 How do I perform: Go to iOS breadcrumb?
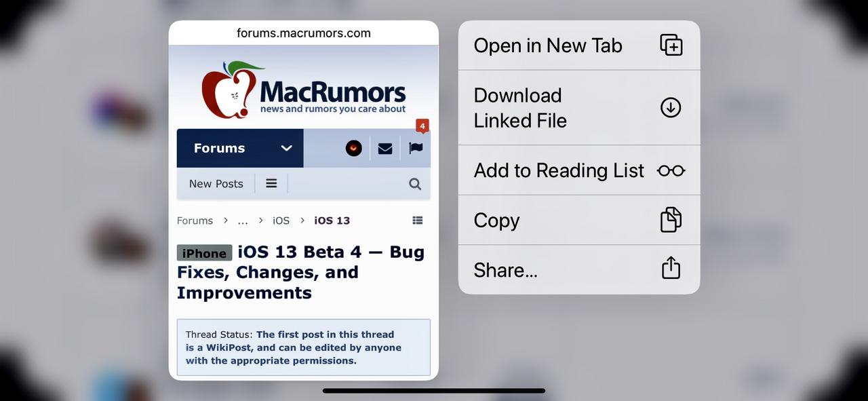[x=281, y=221]
